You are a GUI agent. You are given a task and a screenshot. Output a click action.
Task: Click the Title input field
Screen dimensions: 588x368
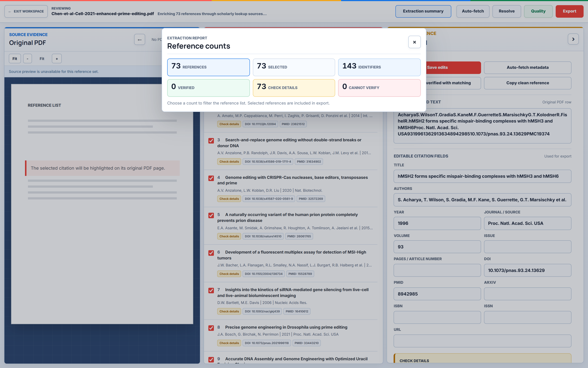coord(482,176)
